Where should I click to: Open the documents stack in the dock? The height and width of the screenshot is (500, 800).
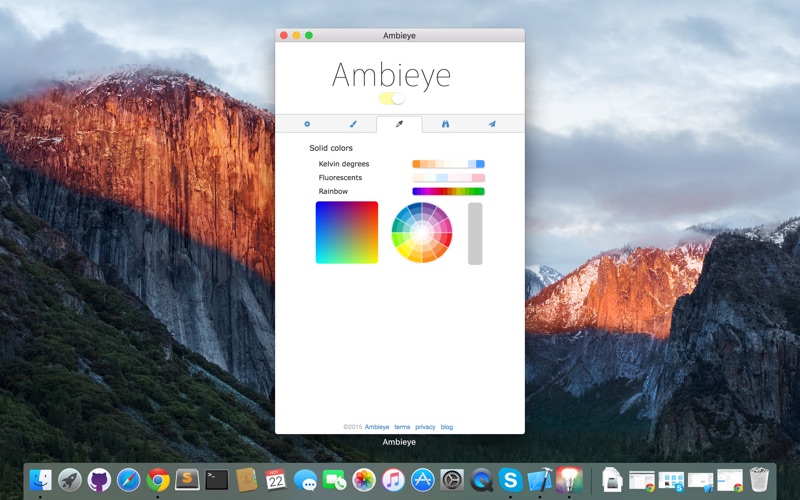point(612,480)
